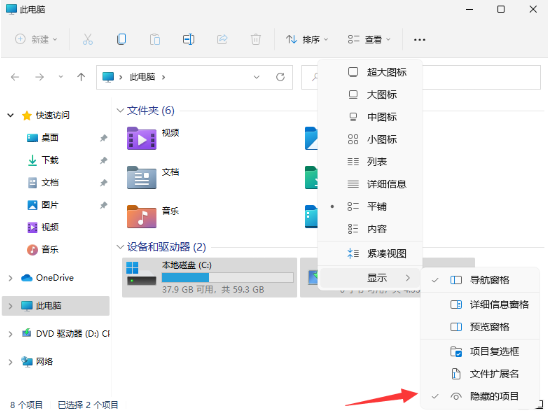Viewport: 548px width, 414px height.
Task: Click the Copy icon in toolbar
Action: (x=121, y=39)
